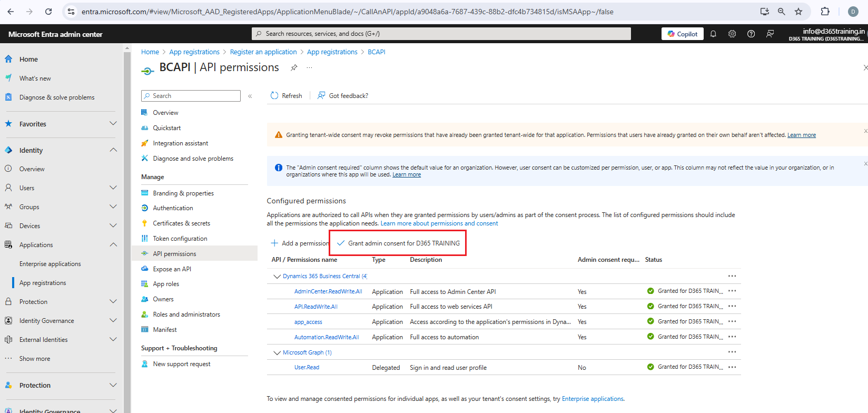This screenshot has width=868, height=413.
Task: Open the help question mark icon
Action: click(x=751, y=34)
